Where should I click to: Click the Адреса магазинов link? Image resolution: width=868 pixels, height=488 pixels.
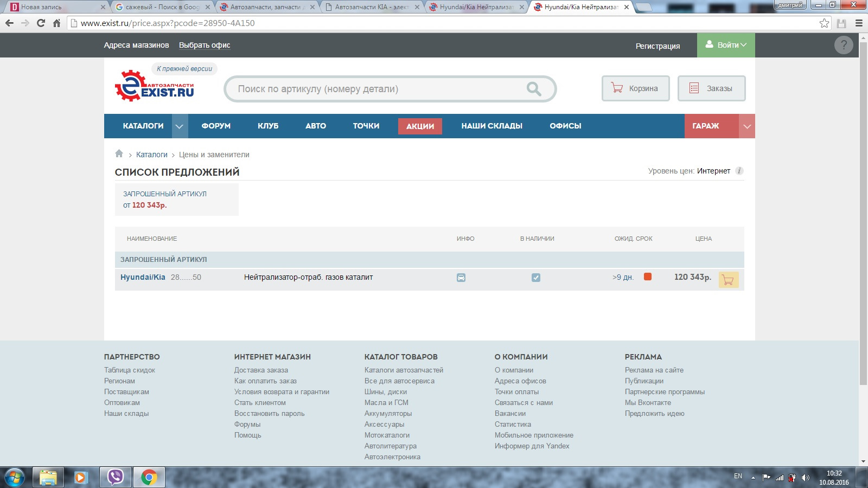137,45
